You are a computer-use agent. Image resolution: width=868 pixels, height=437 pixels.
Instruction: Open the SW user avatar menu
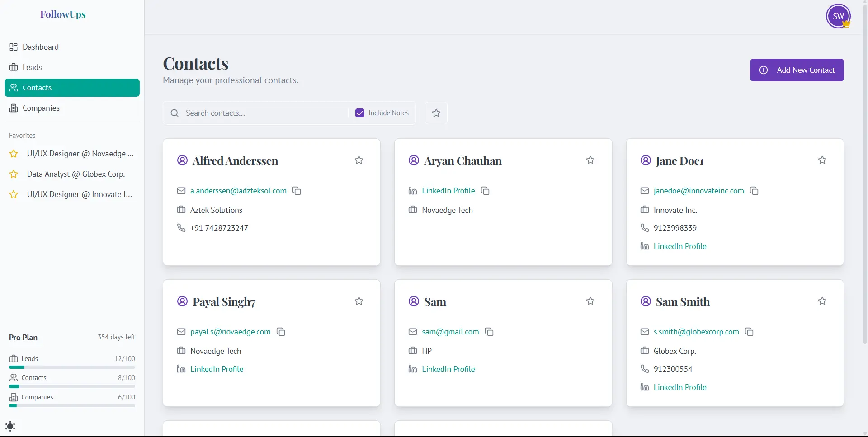(838, 16)
